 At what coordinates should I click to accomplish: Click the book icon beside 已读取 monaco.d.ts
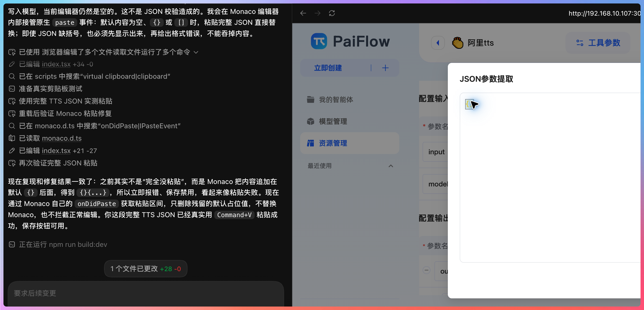(x=12, y=138)
